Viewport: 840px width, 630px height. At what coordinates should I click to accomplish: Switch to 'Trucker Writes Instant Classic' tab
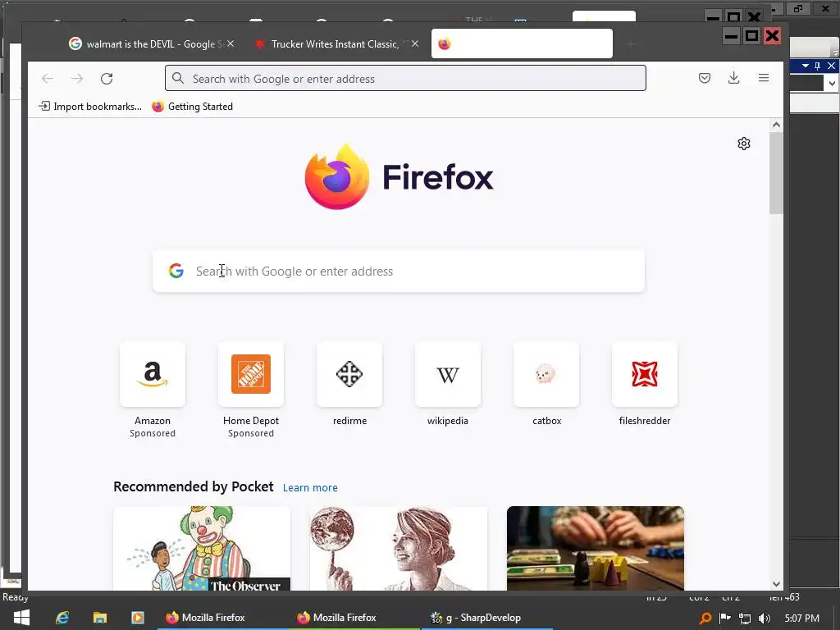[x=335, y=44]
